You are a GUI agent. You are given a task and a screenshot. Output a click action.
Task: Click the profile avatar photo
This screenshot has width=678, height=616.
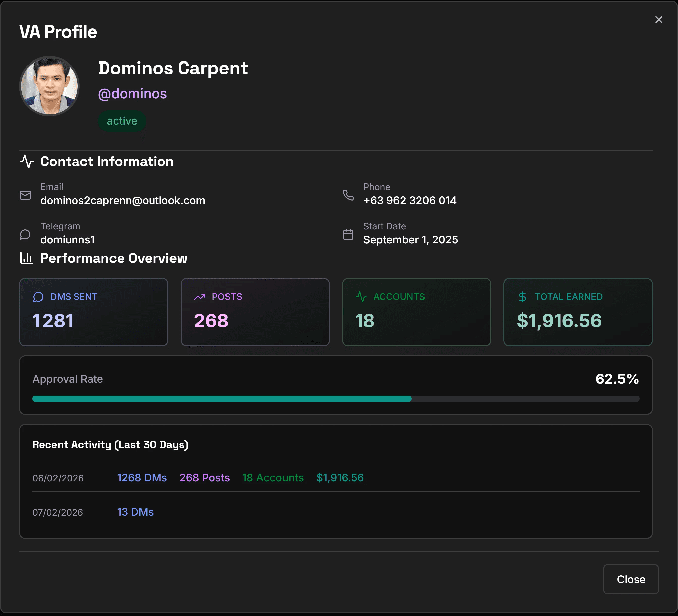[x=50, y=86]
